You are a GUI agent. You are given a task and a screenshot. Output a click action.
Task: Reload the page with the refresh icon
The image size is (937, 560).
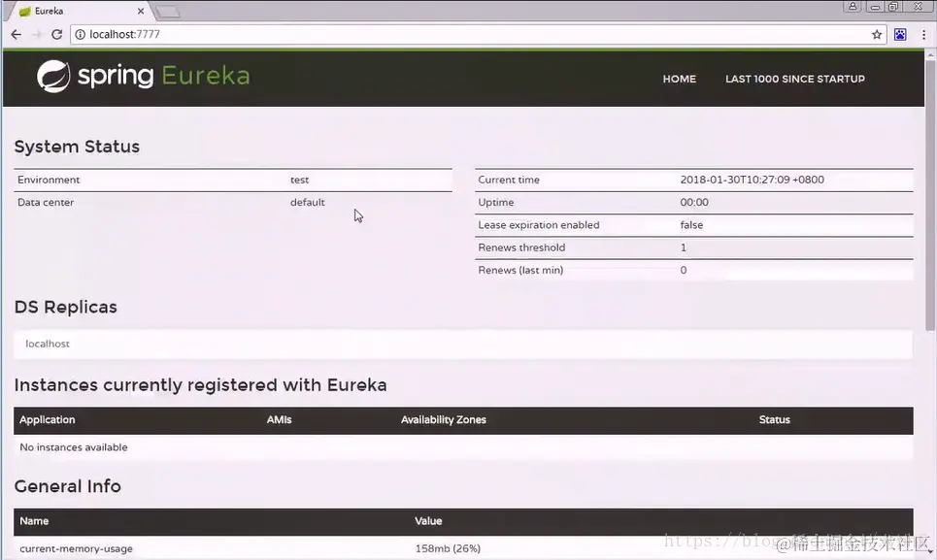point(56,35)
